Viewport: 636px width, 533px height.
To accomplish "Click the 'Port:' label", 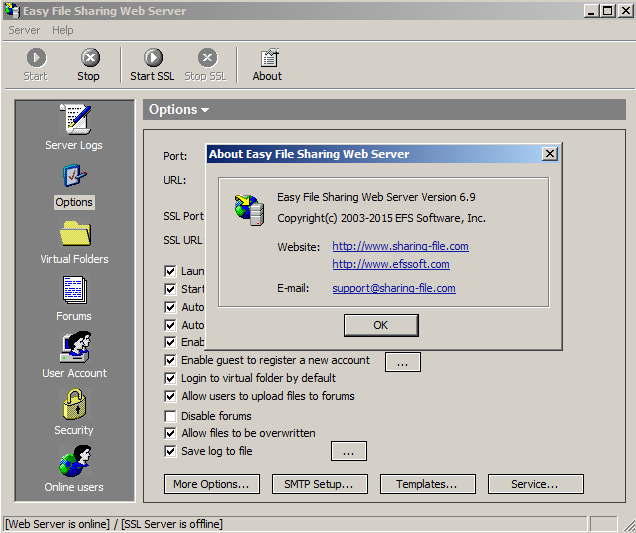I will click(175, 156).
